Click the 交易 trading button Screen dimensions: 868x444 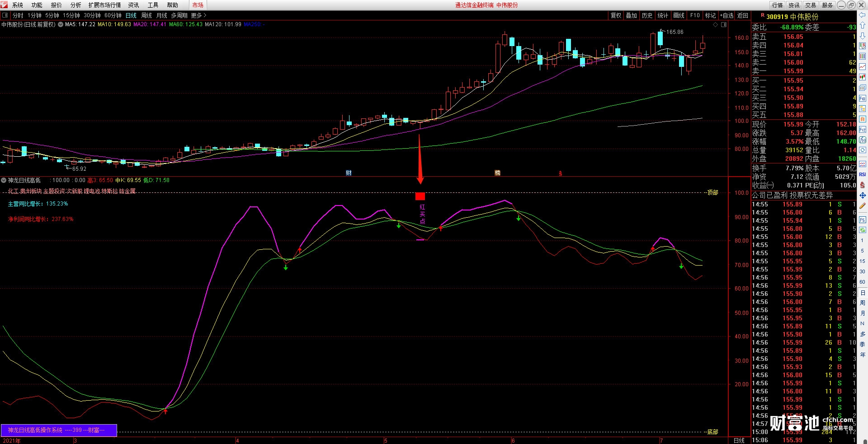(x=811, y=5)
